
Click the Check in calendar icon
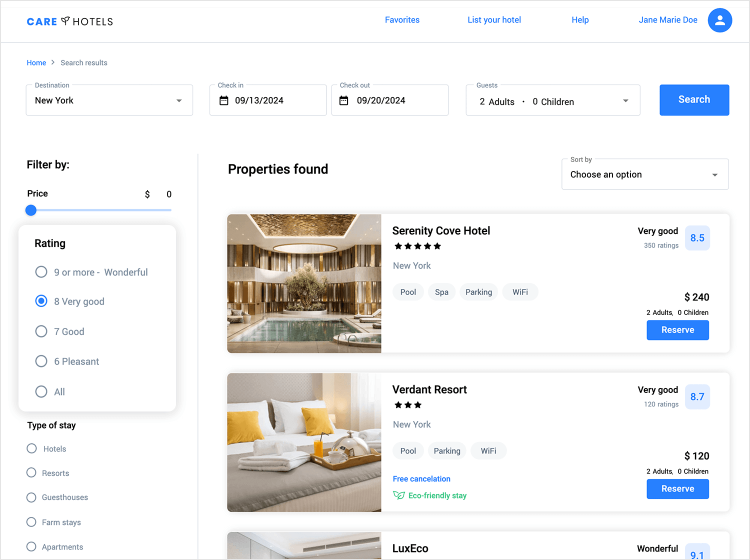[224, 100]
